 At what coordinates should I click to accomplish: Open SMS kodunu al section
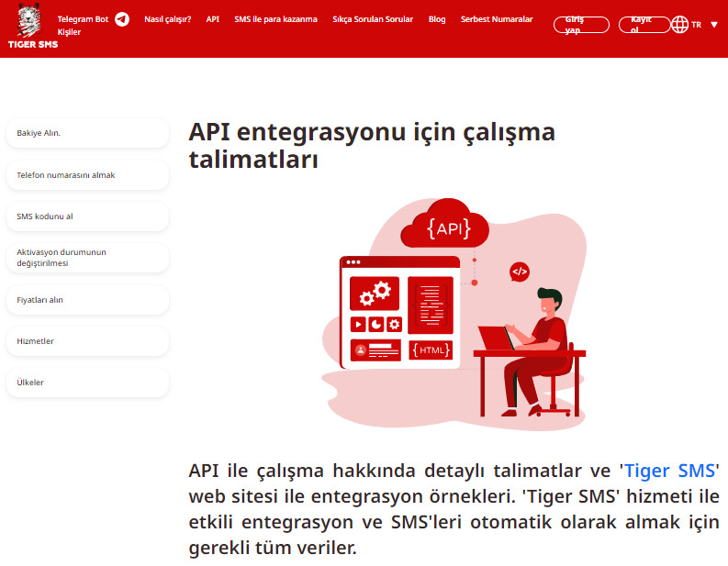[87, 216]
